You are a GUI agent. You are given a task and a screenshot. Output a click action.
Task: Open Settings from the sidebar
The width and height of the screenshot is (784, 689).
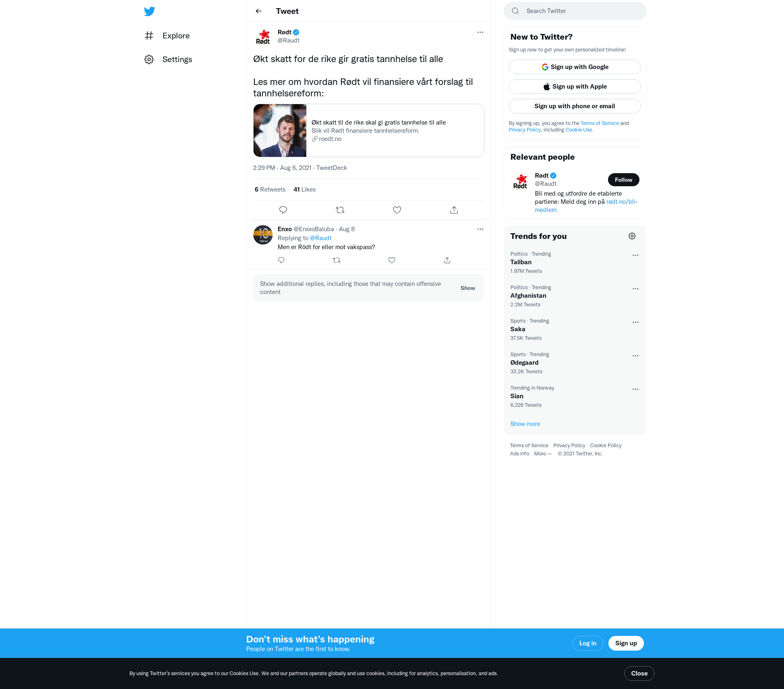(x=168, y=59)
